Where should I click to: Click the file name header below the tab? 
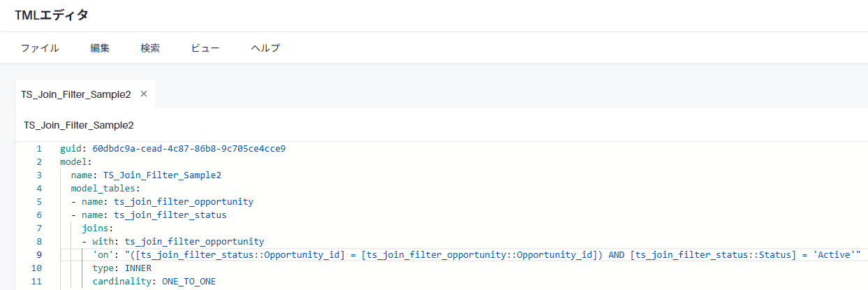[x=78, y=125]
